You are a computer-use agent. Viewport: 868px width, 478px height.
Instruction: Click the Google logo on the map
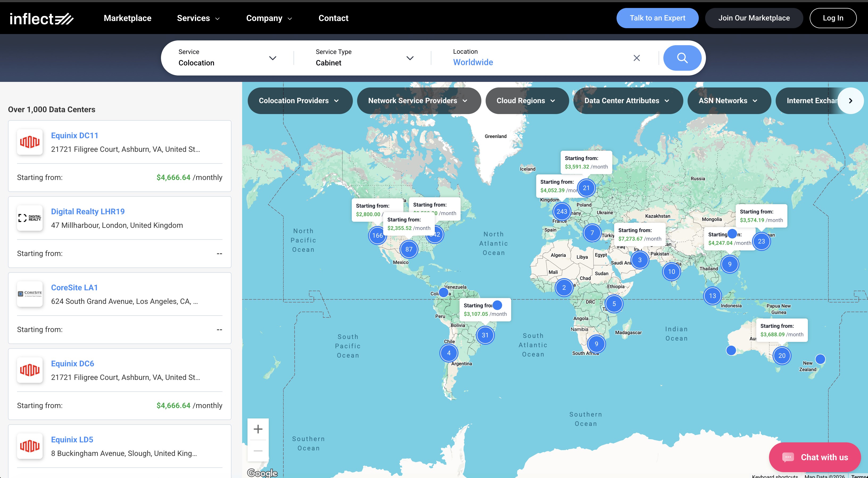(262, 473)
